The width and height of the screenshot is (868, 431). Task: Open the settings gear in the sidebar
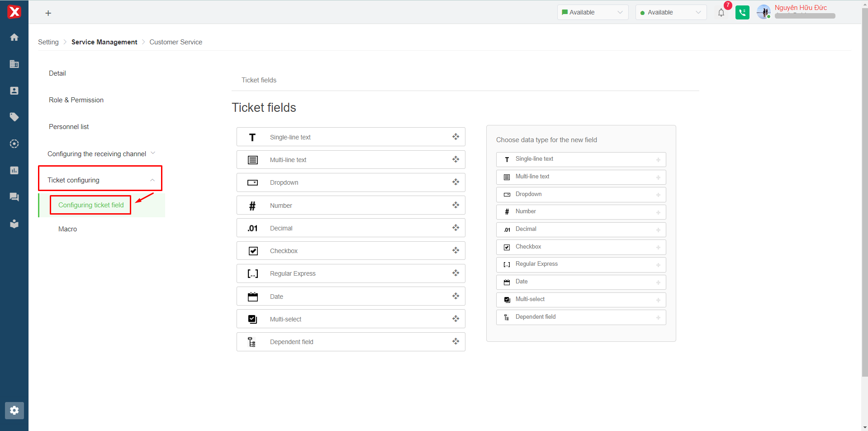(x=14, y=410)
